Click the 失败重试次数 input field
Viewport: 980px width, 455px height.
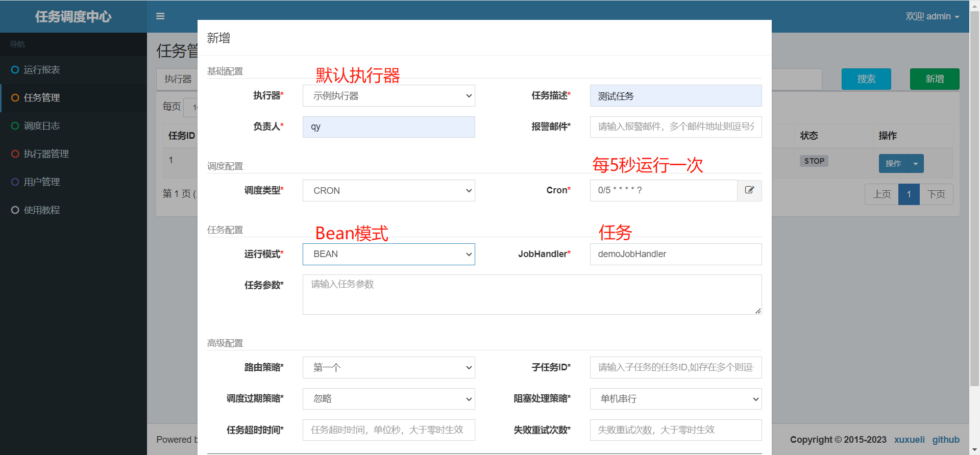[x=676, y=430]
